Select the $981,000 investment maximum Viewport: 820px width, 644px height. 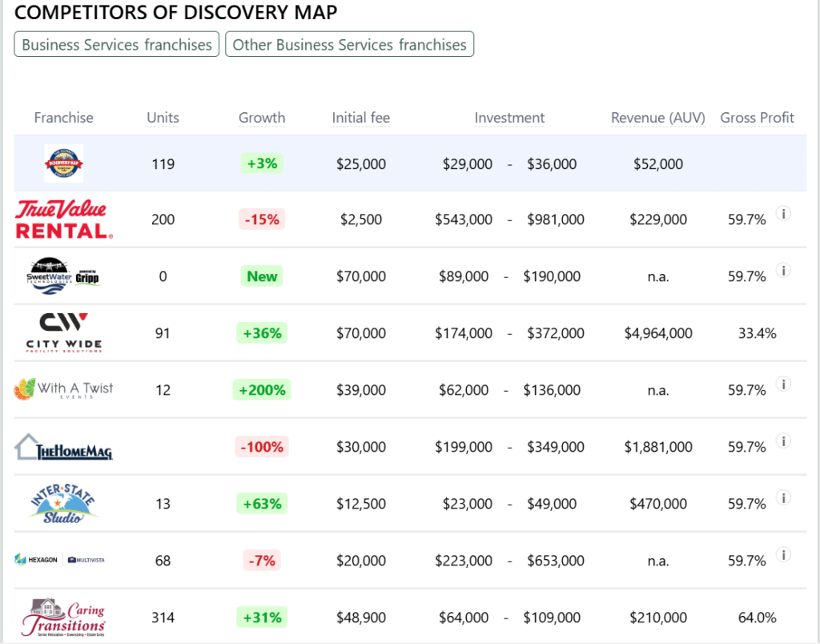pos(556,219)
